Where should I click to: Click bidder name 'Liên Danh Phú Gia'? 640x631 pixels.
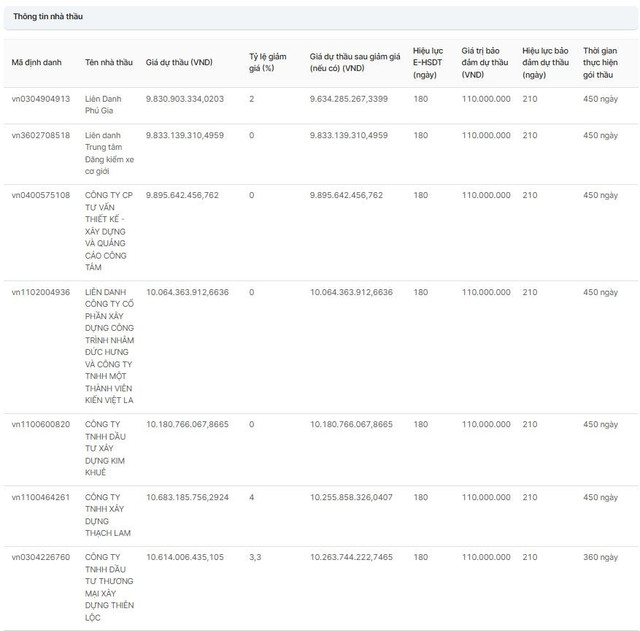[108, 105]
